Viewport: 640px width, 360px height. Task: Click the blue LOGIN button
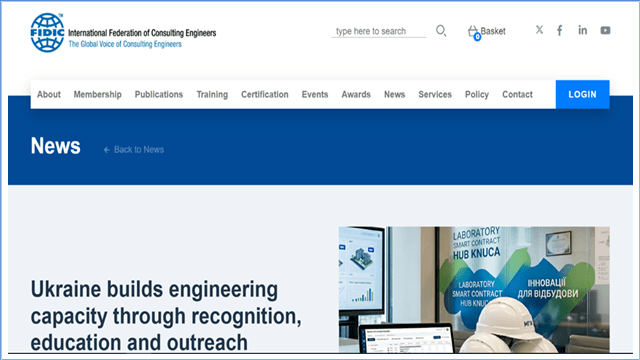(x=582, y=94)
